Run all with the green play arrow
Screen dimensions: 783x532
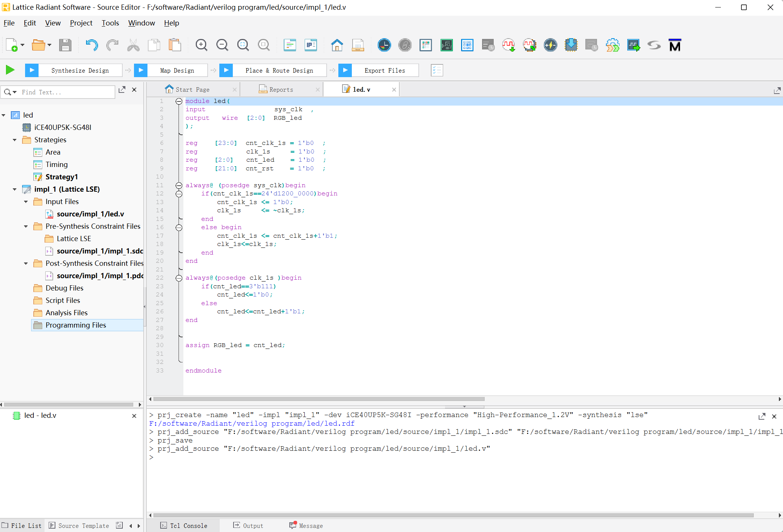10,70
